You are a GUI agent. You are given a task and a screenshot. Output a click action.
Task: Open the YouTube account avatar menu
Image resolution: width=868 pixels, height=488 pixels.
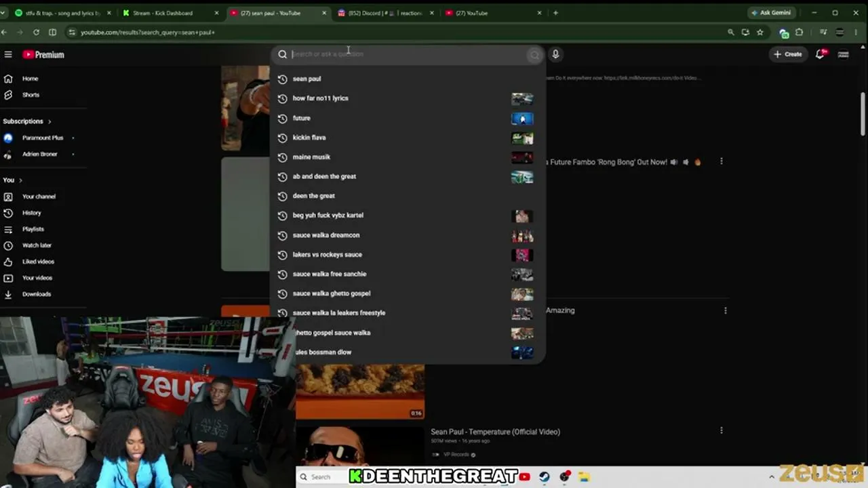[844, 54]
